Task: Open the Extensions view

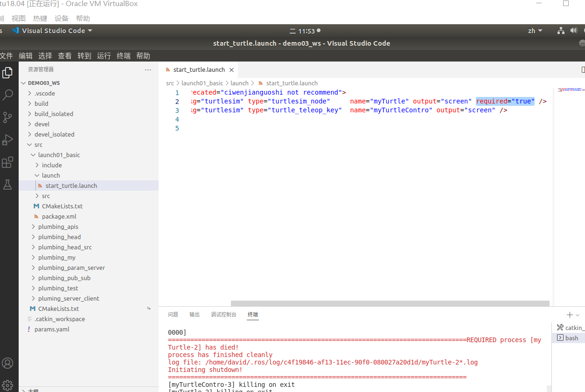Action: pyautogui.click(x=7, y=162)
